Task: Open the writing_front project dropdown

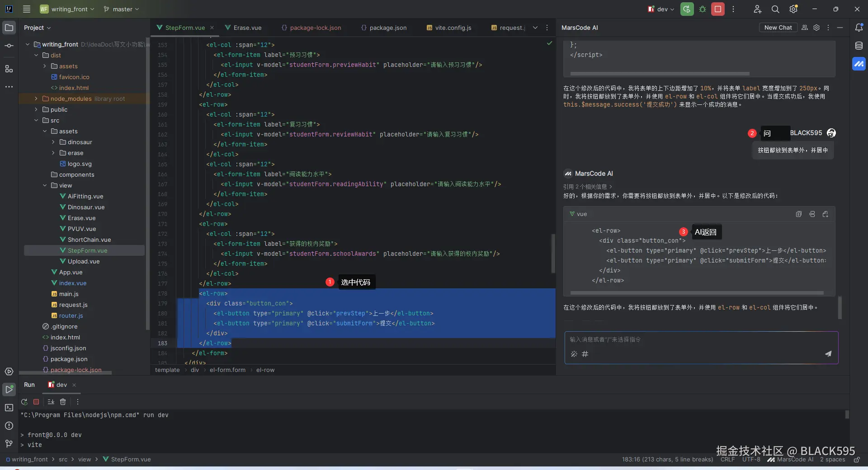Action: pos(67,9)
